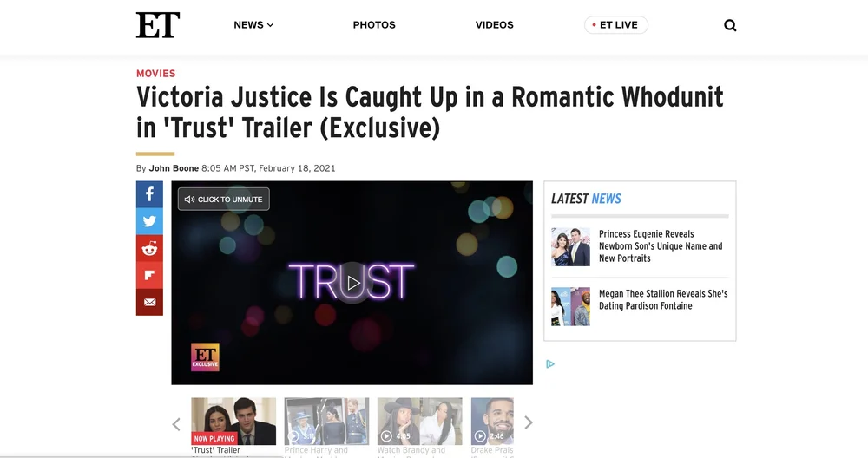This screenshot has width=868, height=458.
Task: Share article via email icon
Action: click(149, 302)
